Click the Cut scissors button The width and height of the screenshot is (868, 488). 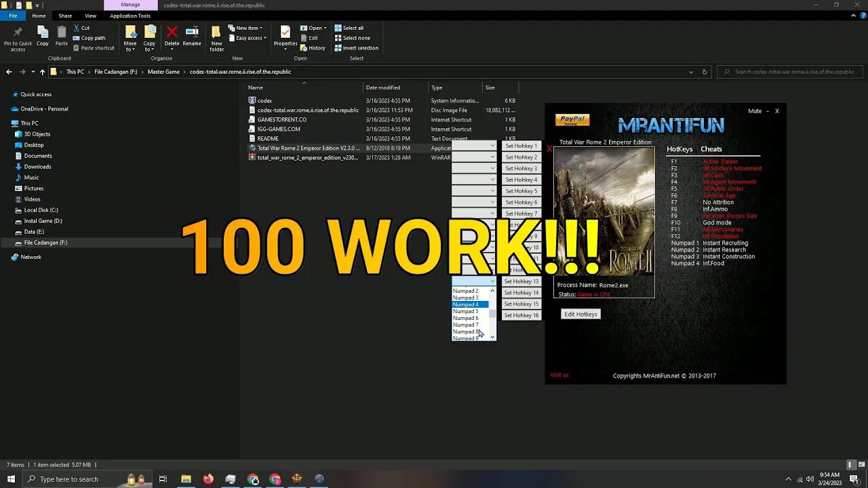click(81, 28)
